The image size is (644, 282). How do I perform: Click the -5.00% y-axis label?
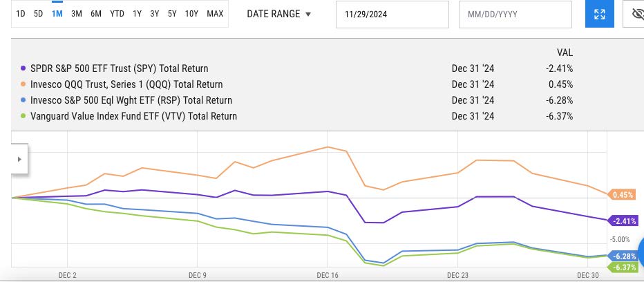[620, 239]
